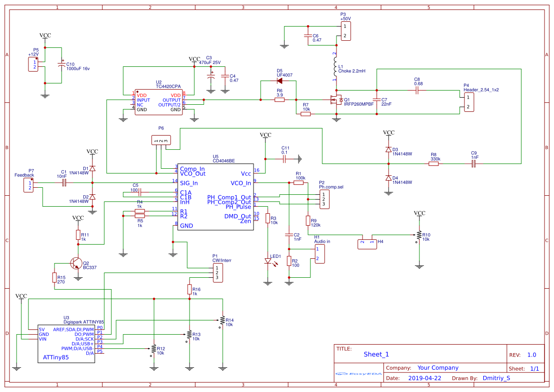Screen dimensions: 554x392
Task: Click the P1 CW/Interr header
Action: [218, 273]
